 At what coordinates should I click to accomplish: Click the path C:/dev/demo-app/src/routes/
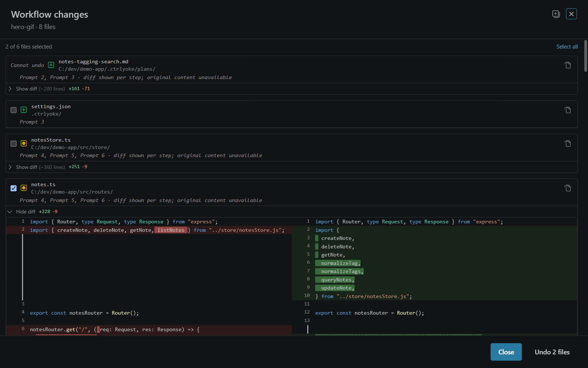coord(72,192)
